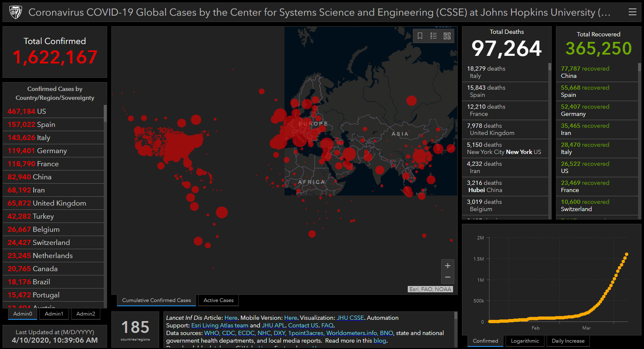The width and height of the screenshot is (644, 349).
Task: Open the hamburger menu in the header
Action: (633, 12)
